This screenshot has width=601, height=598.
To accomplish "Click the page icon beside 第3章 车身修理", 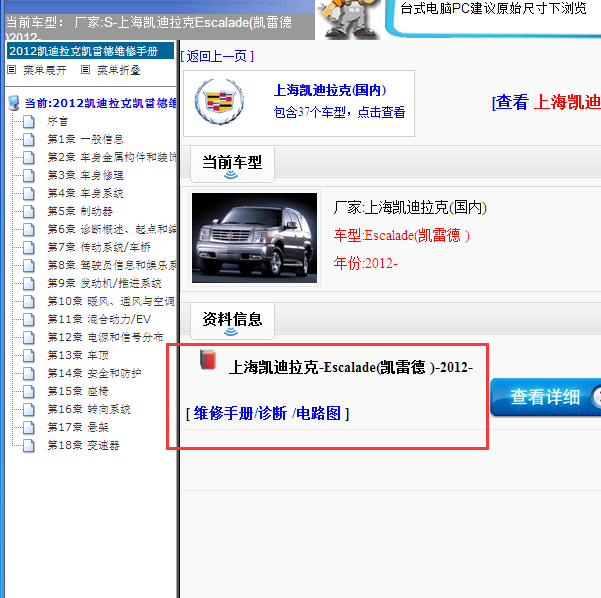I will click(x=29, y=176).
